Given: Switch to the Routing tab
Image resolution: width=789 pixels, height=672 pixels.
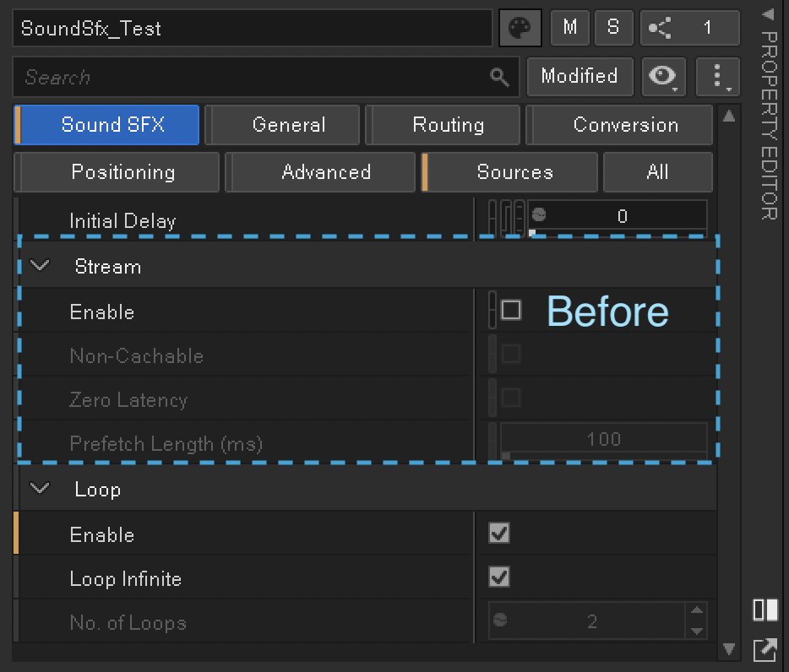Looking at the screenshot, I should click(443, 124).
